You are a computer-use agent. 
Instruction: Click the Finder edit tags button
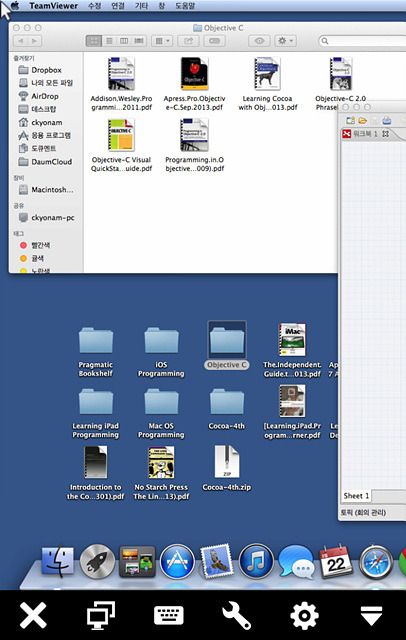215,41
